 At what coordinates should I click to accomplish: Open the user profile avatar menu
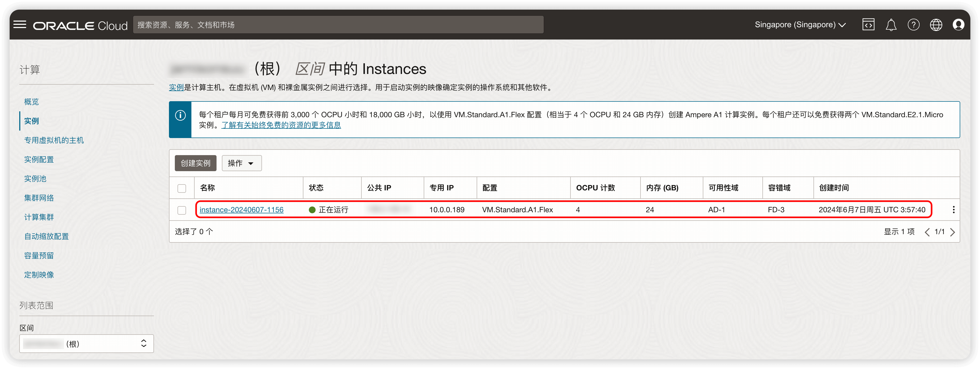tap(958, 25)
